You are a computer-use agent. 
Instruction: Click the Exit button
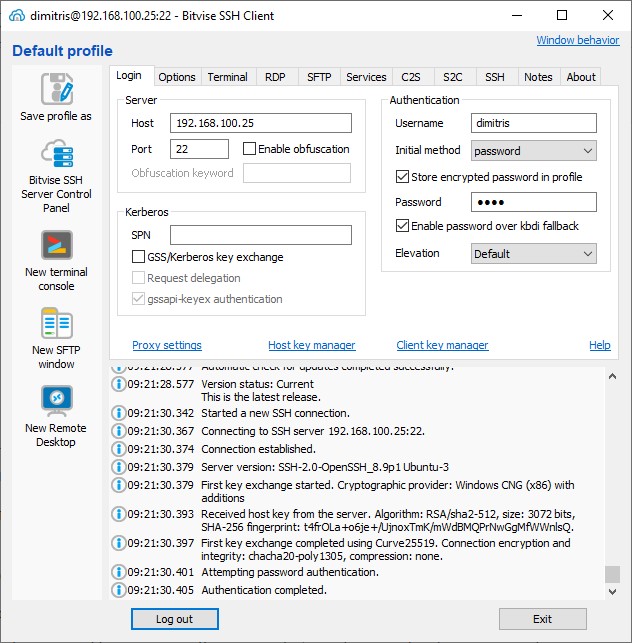point(543,619)
